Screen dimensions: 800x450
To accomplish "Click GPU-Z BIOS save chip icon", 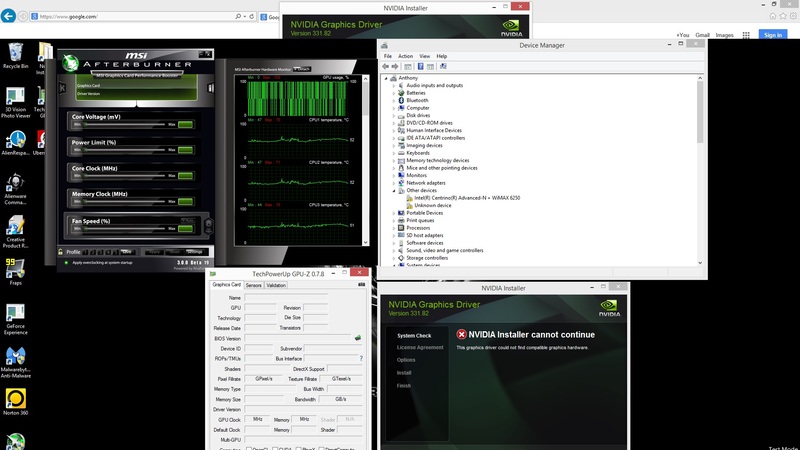I will pyautogui.click(x=358, y=338).
